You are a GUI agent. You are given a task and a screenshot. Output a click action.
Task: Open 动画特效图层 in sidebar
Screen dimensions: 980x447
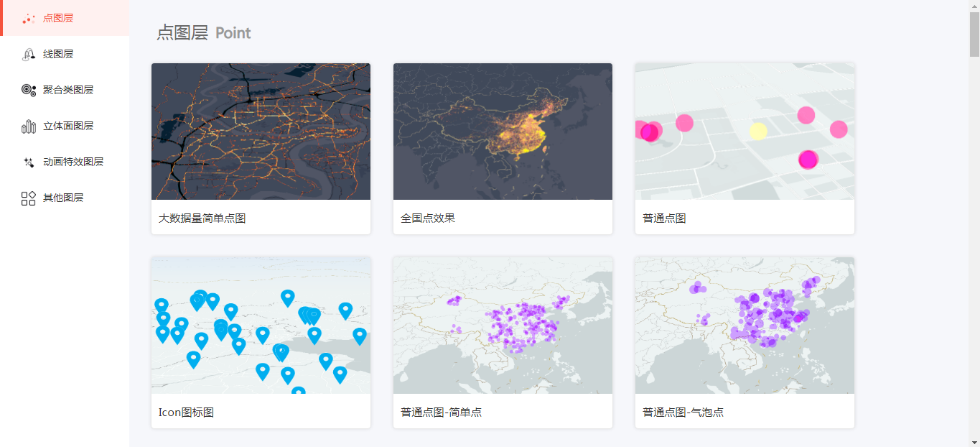65,162
